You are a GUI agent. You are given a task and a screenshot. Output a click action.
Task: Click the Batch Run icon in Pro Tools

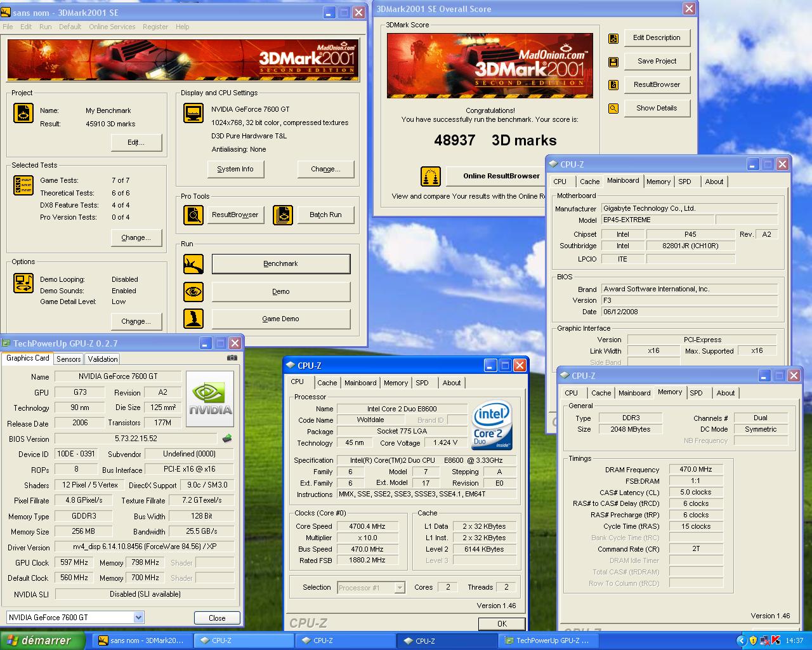[283, 215]
